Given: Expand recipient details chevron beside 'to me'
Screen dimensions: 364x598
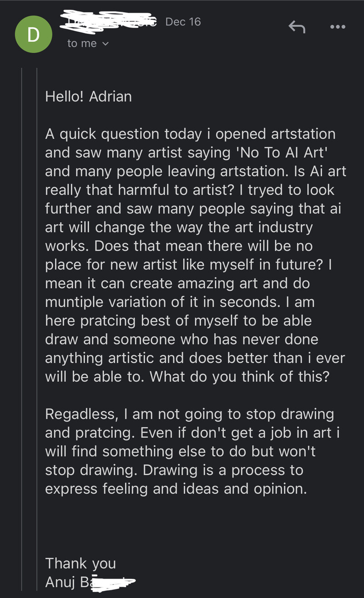Looking at the screenshot, I should [x=106, y=44].
